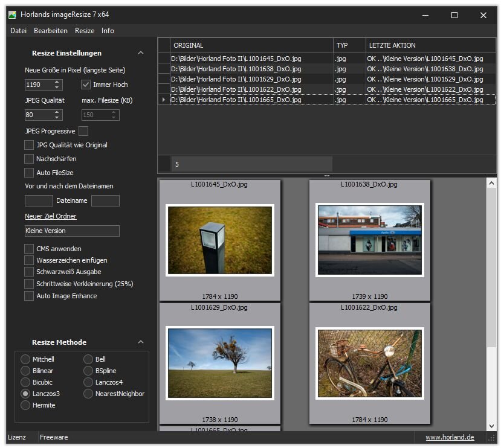Sort by the LETZTE AKTION column header

click(430, 45)
